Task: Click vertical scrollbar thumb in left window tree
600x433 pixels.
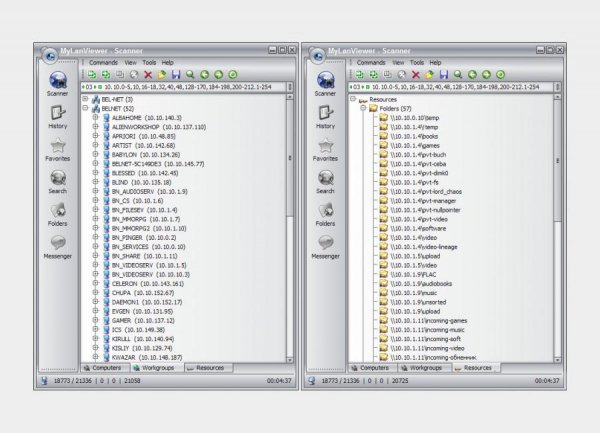Action: (290, 158)
